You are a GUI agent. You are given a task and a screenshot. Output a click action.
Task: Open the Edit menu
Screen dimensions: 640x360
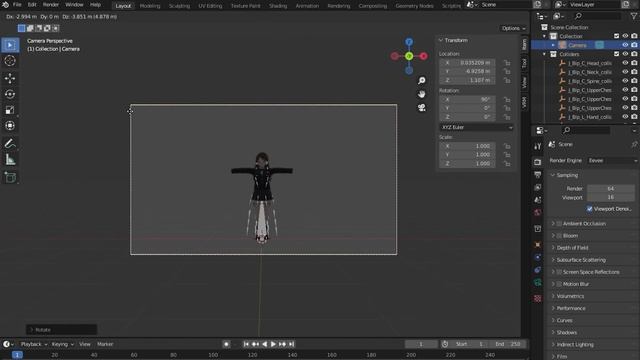click(32, 5)
